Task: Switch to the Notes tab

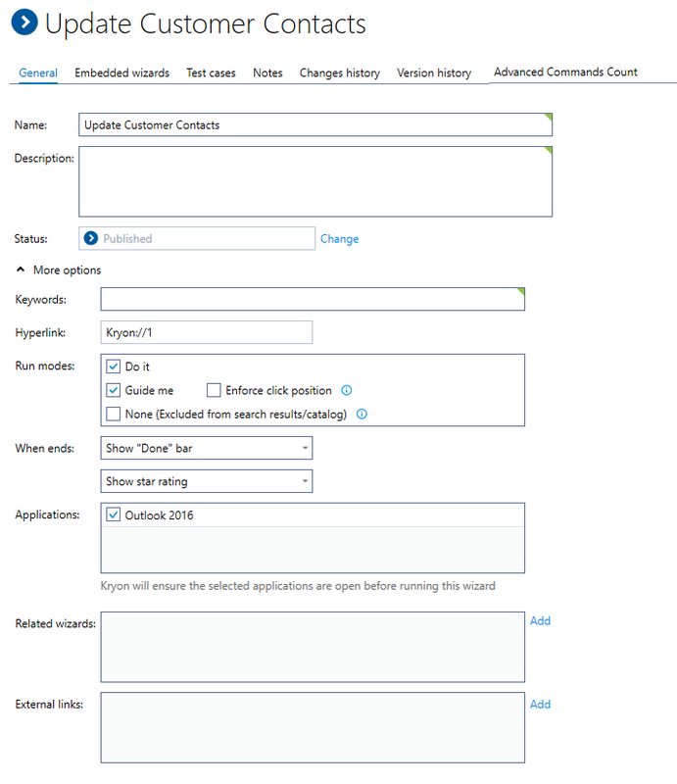Action: [267, 73]
